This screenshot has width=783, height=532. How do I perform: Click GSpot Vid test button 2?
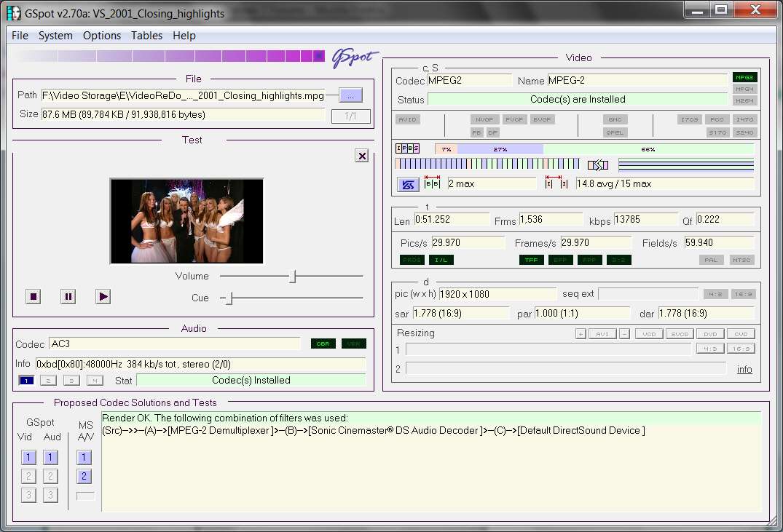28,476
